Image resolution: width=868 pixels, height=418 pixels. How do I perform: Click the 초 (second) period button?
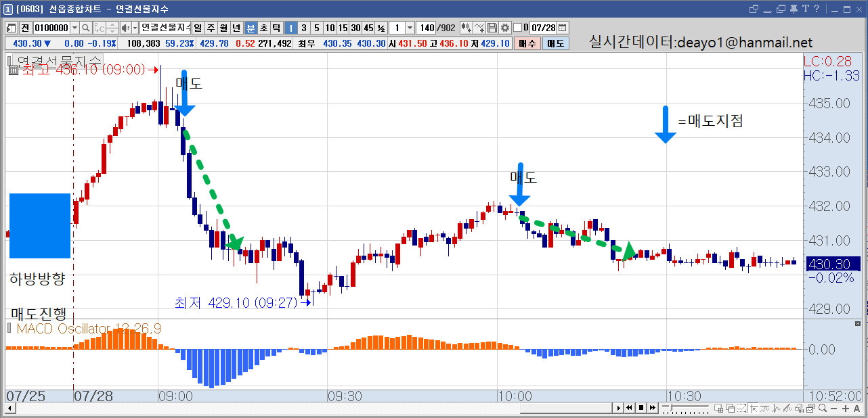coord(263,28)
